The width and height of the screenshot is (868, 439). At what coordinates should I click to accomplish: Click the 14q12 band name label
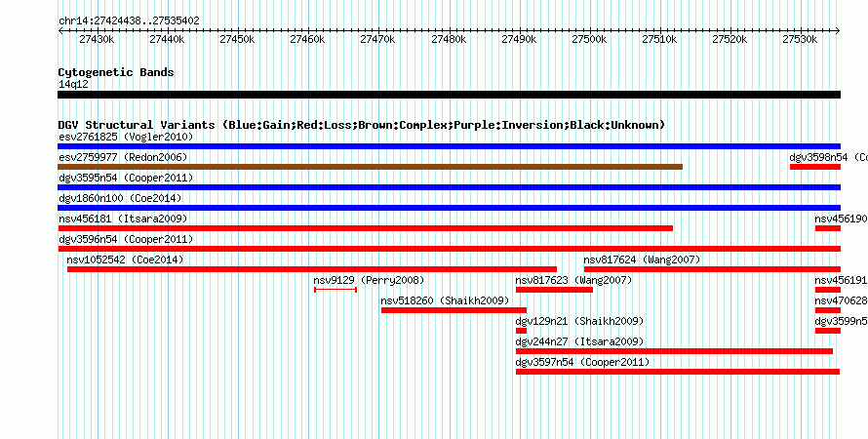pyautogui.click(x=73, y=84)
